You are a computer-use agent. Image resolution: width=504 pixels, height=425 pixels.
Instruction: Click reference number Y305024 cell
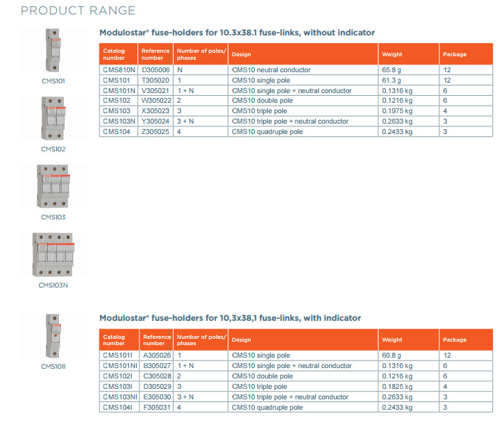pos(156,122)
